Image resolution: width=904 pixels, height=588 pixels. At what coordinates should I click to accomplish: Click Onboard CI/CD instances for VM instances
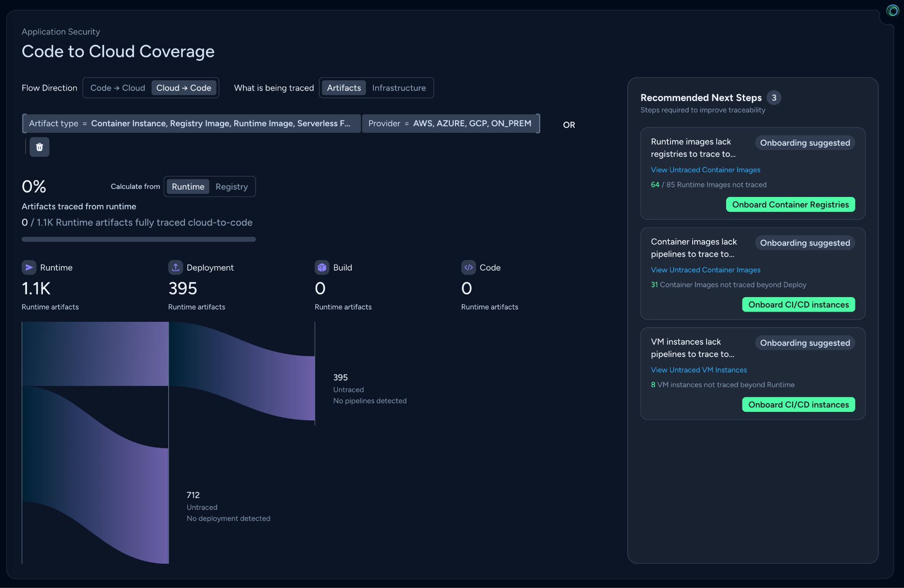798,404
